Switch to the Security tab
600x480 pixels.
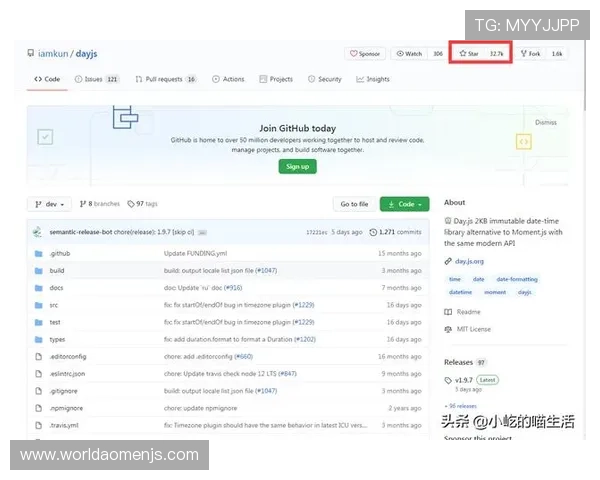(324, 79)
